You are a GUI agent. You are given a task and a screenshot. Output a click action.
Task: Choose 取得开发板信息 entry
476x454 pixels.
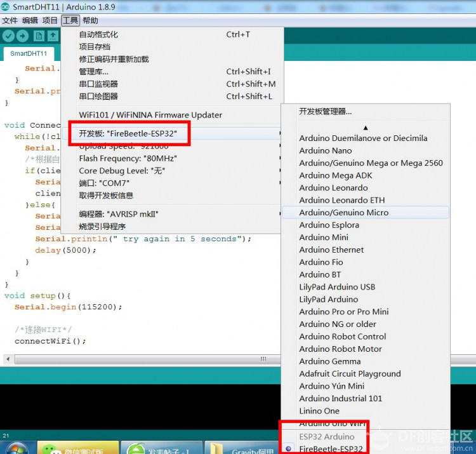173,196
